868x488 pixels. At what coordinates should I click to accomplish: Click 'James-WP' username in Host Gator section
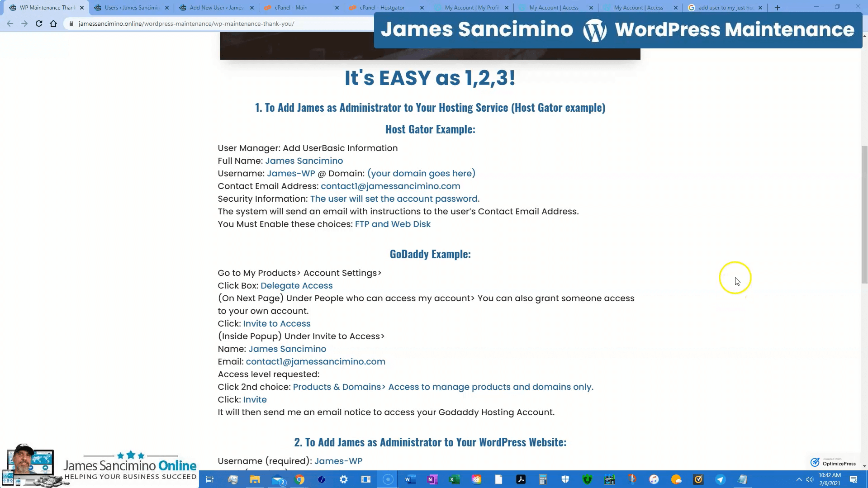(x=291, y=174)
